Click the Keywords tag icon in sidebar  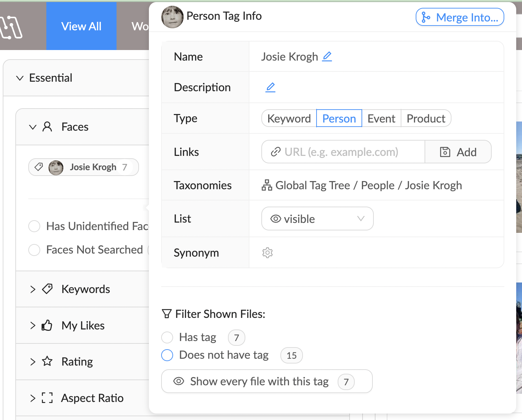47,289
